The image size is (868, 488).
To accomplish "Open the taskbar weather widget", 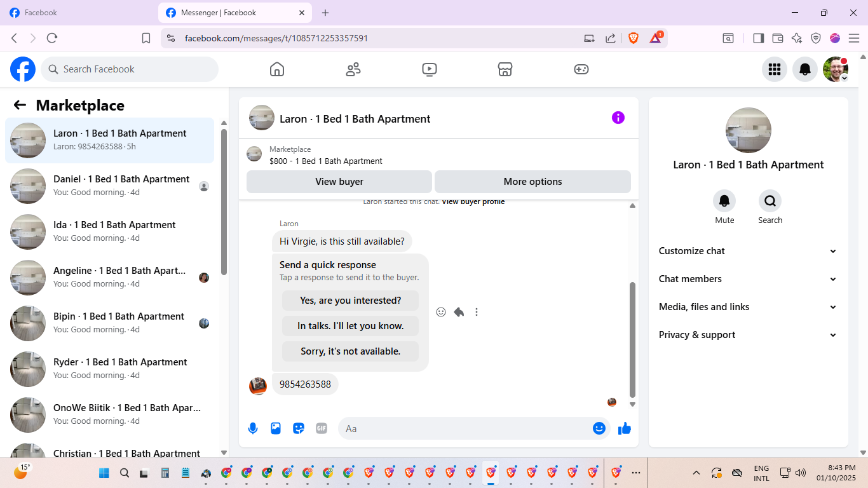I will 22,471.
